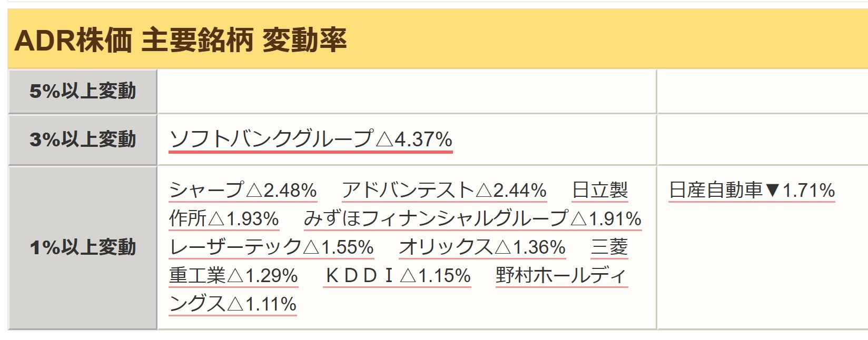The image size is (868, 340).
Task: Click the empty 5%以上変動 gainers cell
Action: (407, 91)
